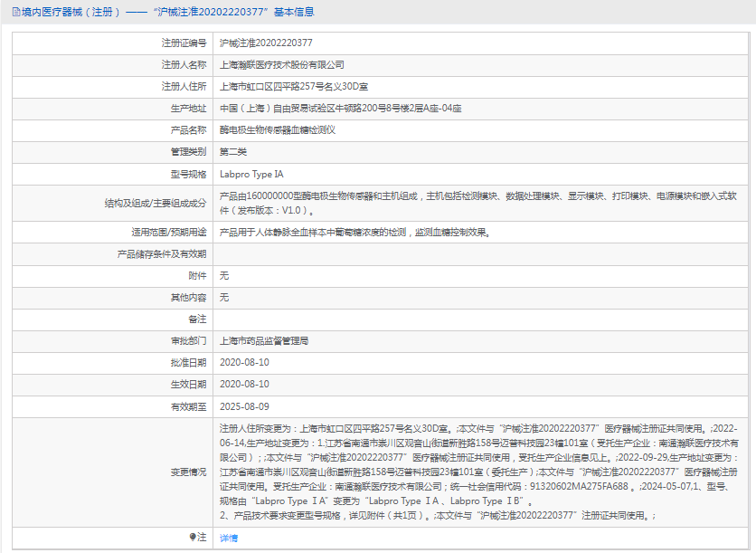Click 上海瀚联医疗技术股份有限公司 registrant name

click(x=282, y=64)
